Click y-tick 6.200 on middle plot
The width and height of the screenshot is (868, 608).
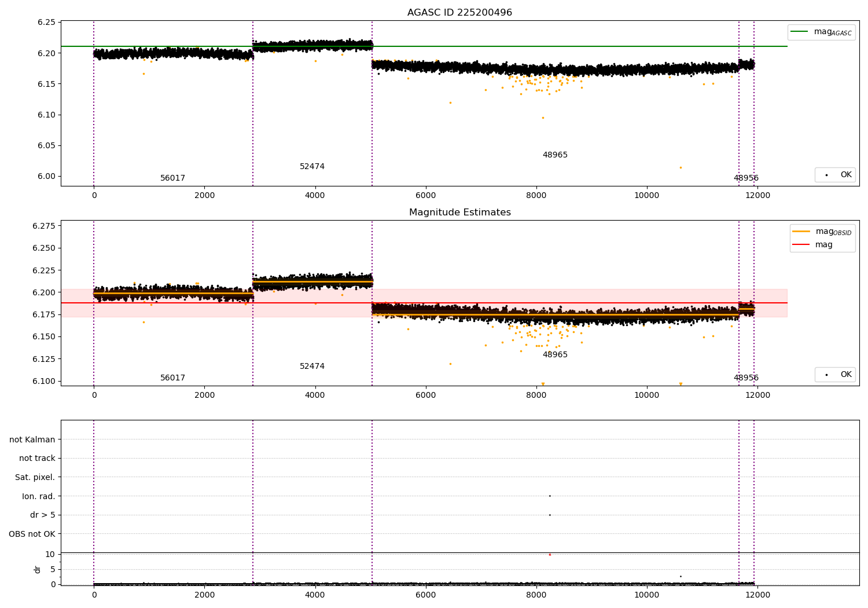tap(44, 292)
